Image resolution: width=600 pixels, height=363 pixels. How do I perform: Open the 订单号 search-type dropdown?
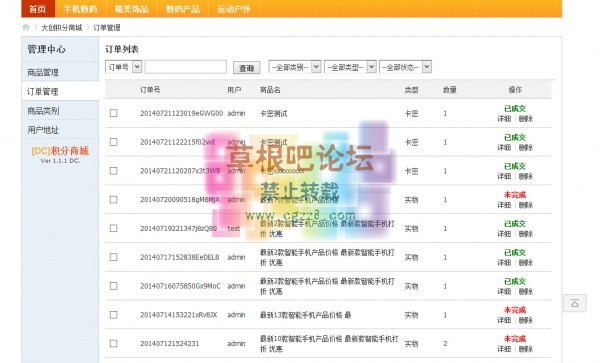tap(123, 67)
